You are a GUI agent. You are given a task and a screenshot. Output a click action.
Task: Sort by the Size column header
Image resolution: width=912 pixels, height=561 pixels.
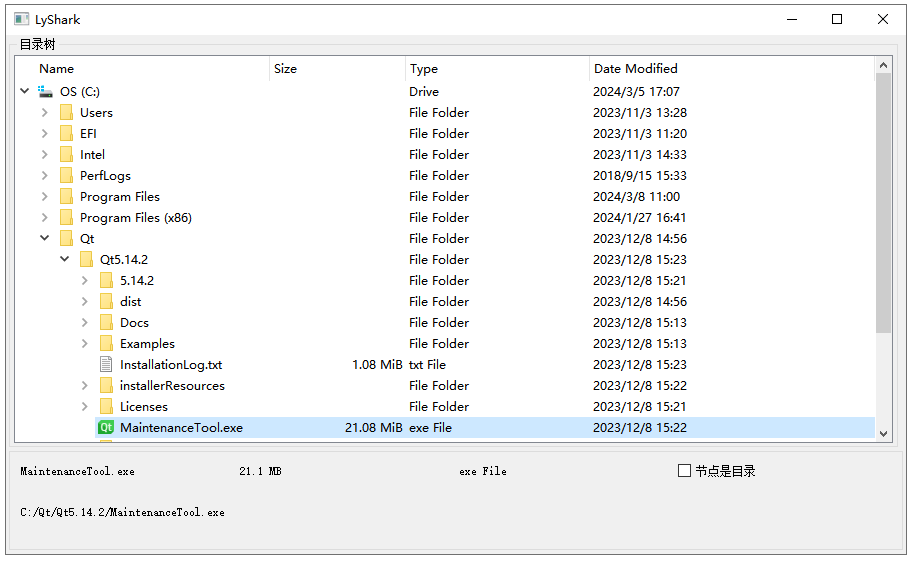(337, 69)
